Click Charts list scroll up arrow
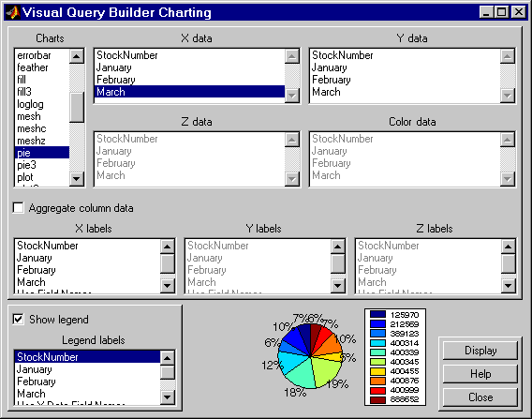This screenshot has height=419, width=532. [x=77, y=56]
